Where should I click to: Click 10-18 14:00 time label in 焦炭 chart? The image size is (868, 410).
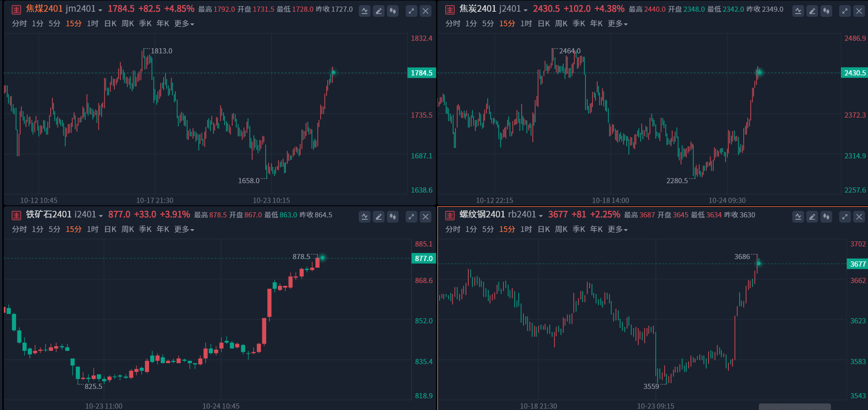point(610,200)
